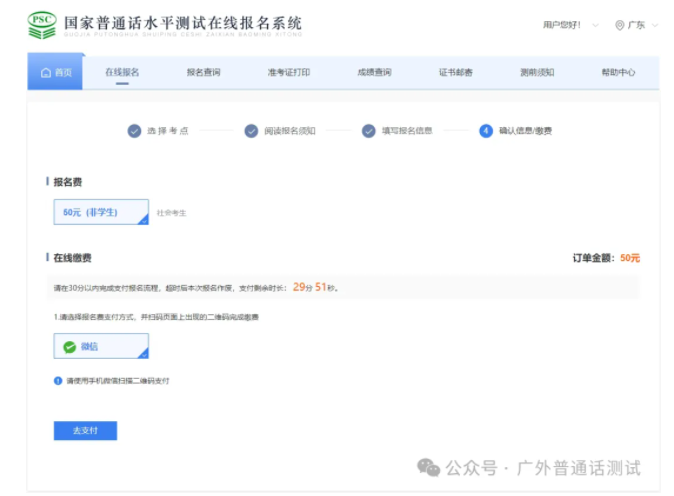
Task: Click the checkmark icon for 填写报名信息 step
Action: (368, 131)
